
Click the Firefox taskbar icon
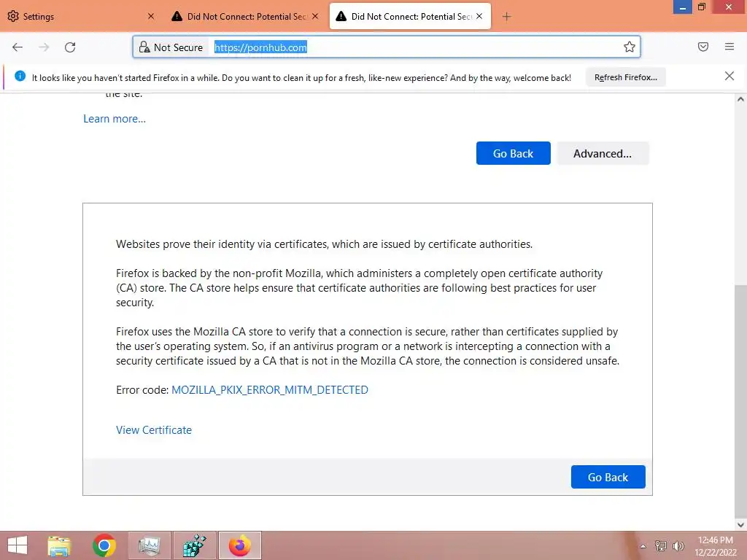tap(239, 545)
